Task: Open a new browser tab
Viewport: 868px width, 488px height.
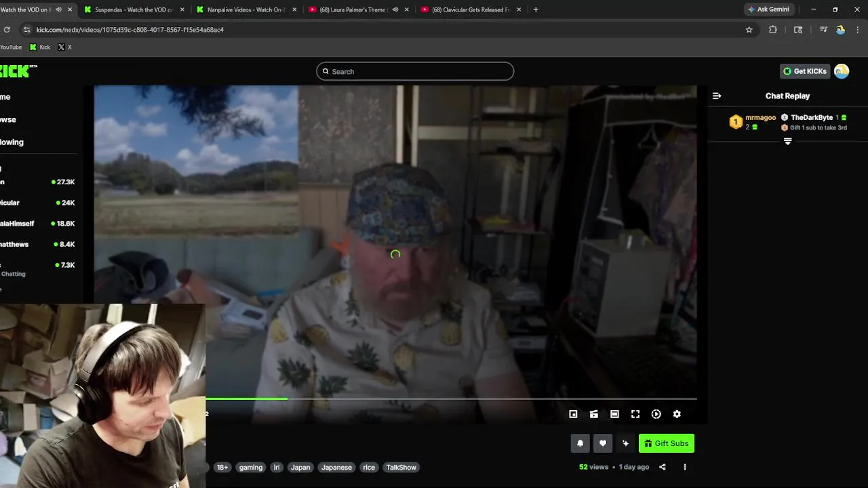Action: coord(536,9)
